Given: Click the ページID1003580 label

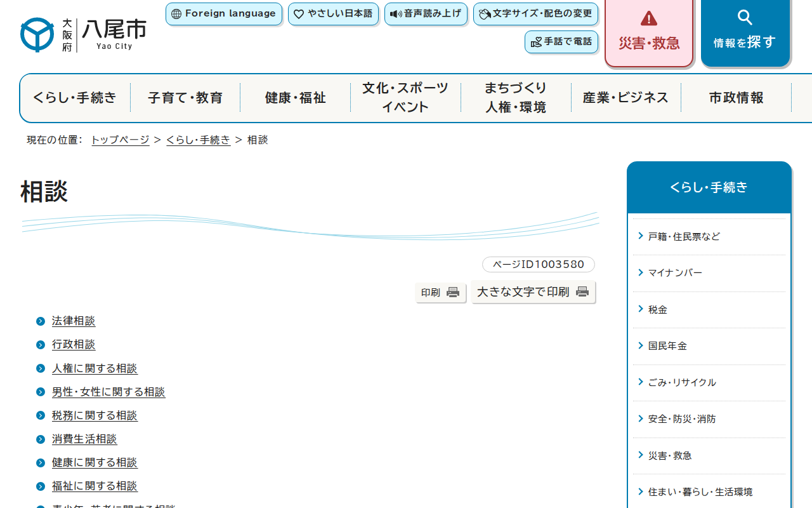Looking at the screenshot, I should coord(539,264).
